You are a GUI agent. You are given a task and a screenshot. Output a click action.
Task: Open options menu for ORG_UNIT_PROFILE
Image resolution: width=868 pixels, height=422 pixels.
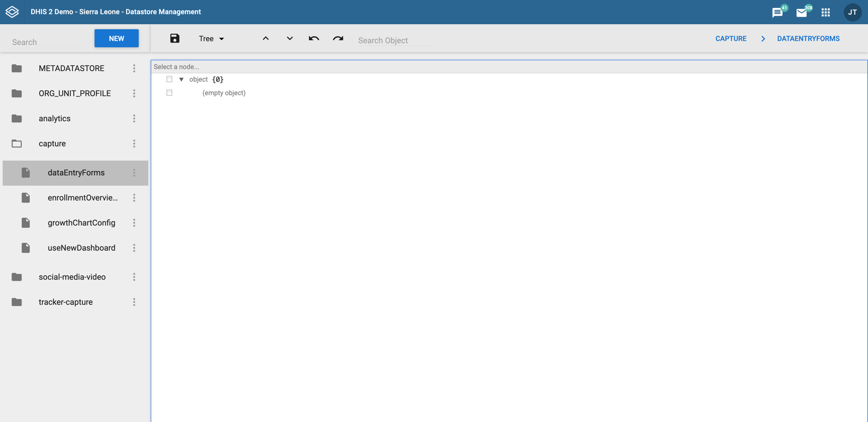(134, 93)
